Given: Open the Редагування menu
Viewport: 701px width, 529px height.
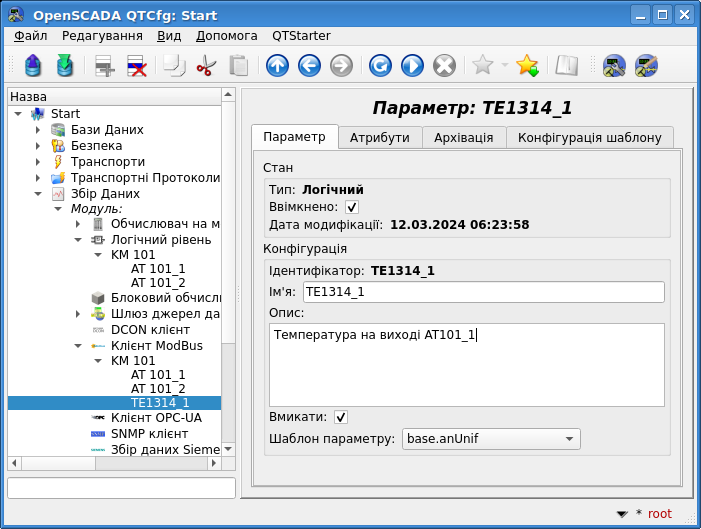Looking at the screenshot, I should tap(102, 35).
